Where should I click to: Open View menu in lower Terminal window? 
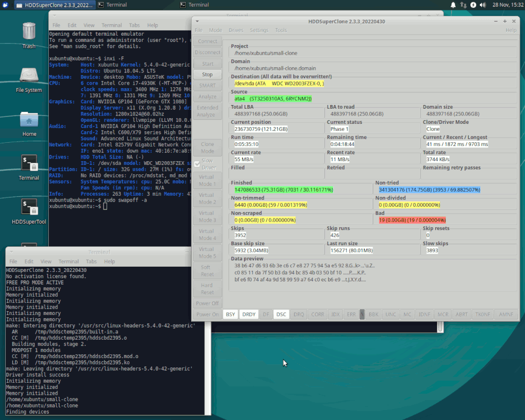pyautogui.click(x=46, y=261)
